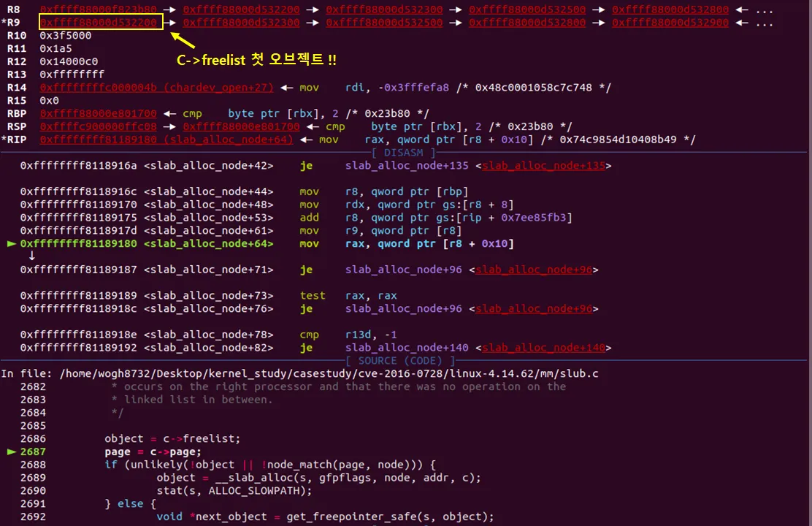Image resolution: width=812 pixels, height=526 pixels.
Task: Select source line 2683 linked list comment
Action: point(191,399)
